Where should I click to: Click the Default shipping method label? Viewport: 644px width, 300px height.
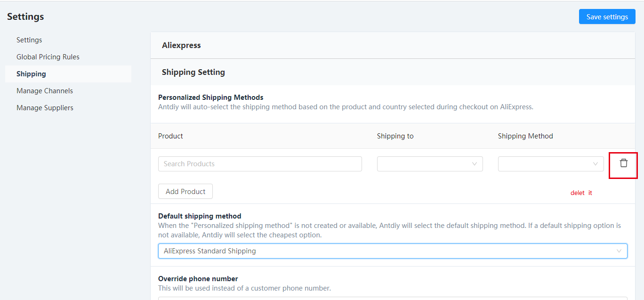click(200, 216)
